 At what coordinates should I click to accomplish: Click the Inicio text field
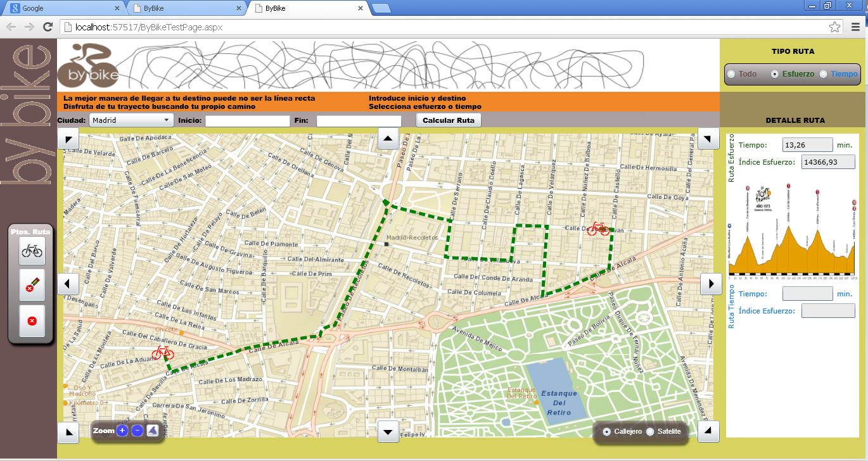coord(247,120)
